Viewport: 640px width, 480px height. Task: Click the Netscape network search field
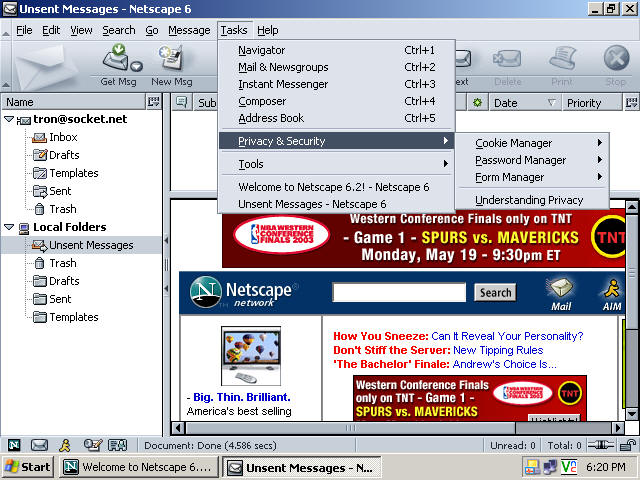399,292
